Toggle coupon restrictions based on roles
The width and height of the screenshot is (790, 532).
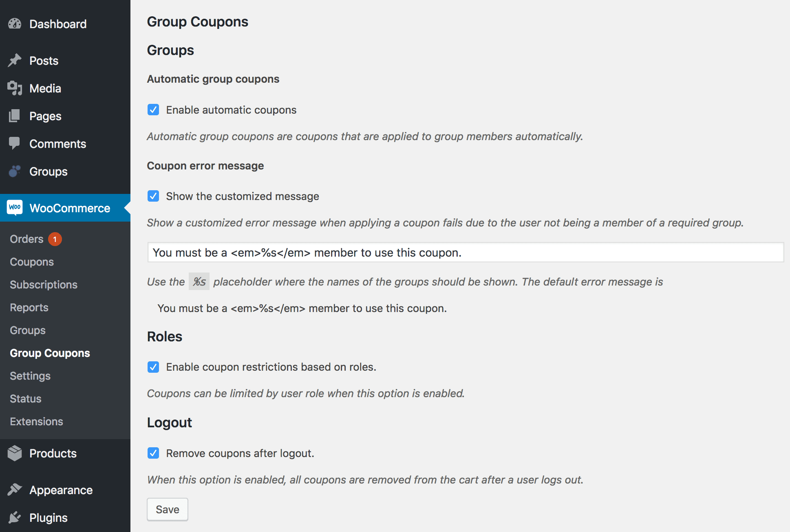[153, 367]
